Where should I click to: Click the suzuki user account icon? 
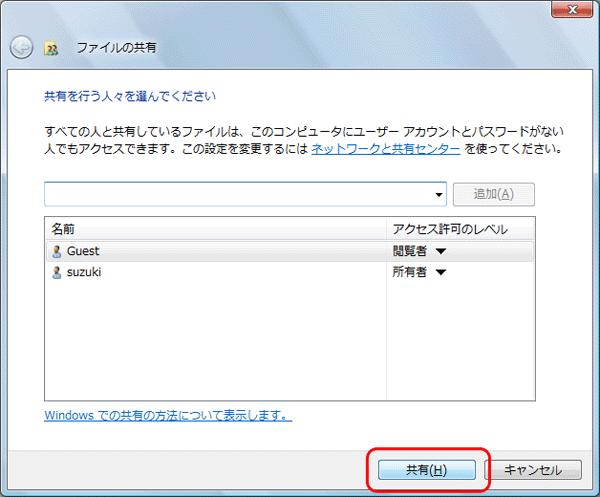pos(57,272)
